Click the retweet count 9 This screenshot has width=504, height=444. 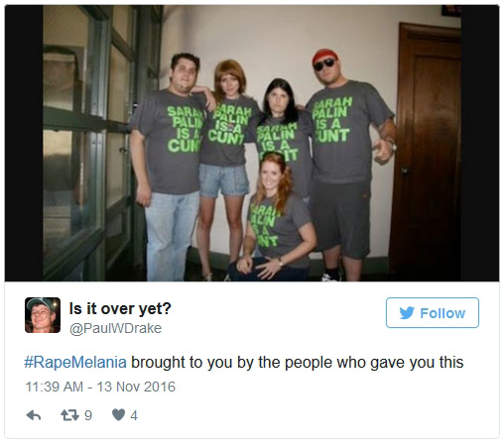(x=88, y=415)
